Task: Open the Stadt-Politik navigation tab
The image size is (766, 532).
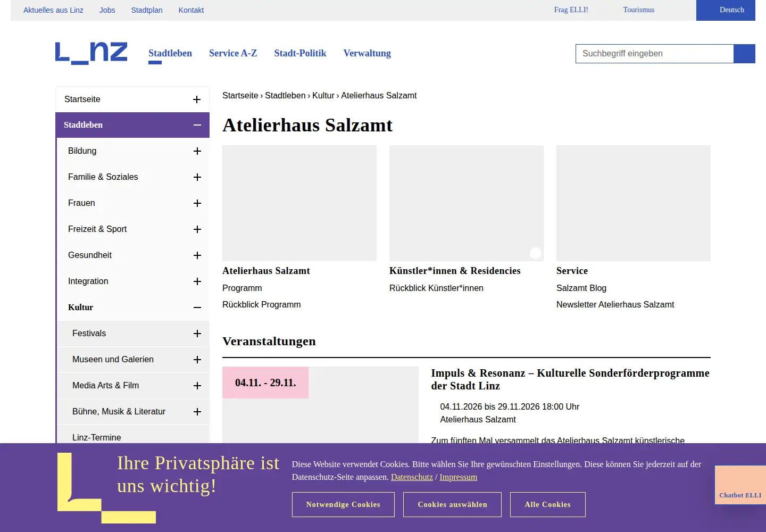Action: tap(300, 53)
